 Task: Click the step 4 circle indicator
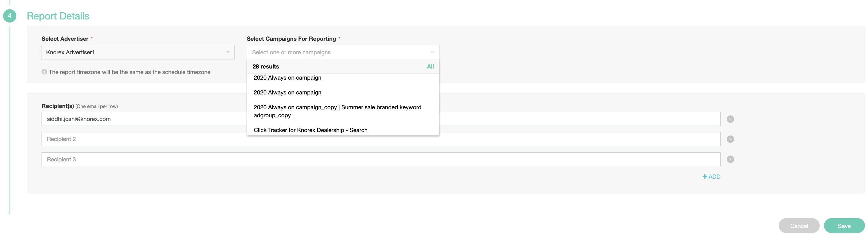pos(10,16)
